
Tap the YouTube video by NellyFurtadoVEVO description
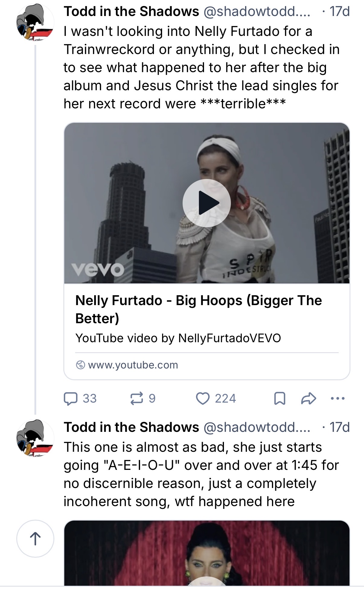coord(178,338)
